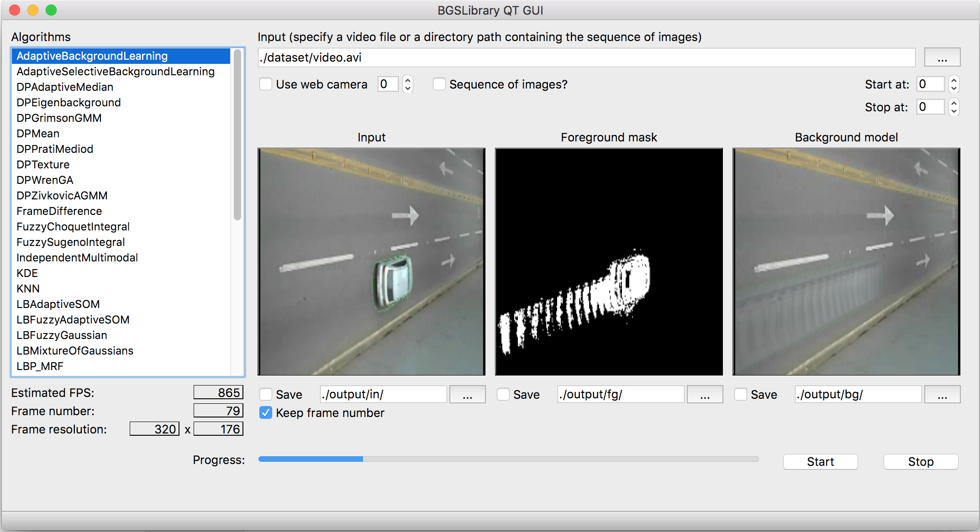
Task: Select the FrameDifference algorithm
Action: point(59,211)
